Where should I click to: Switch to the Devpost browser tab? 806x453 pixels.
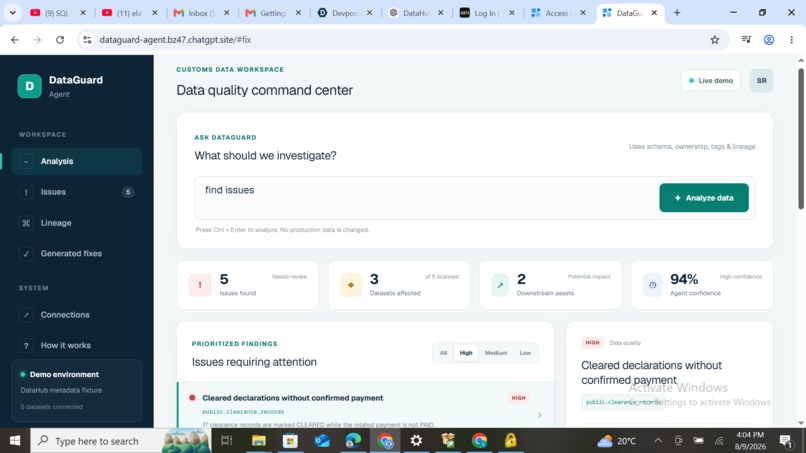pos(345,13)
